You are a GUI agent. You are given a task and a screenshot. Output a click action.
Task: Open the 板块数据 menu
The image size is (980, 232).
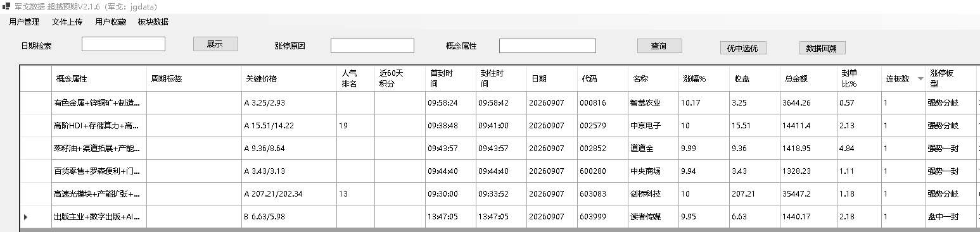click(153, 22)
